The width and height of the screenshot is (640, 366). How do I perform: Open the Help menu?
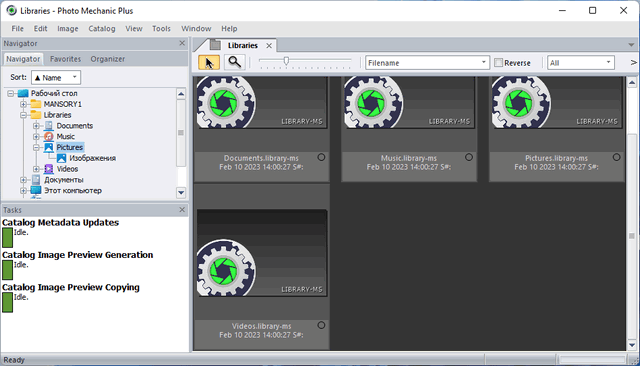click(229, 29)
